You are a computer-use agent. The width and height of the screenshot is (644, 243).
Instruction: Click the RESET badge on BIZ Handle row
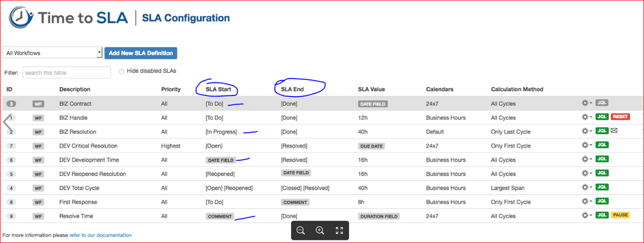(x=620, y=117)
